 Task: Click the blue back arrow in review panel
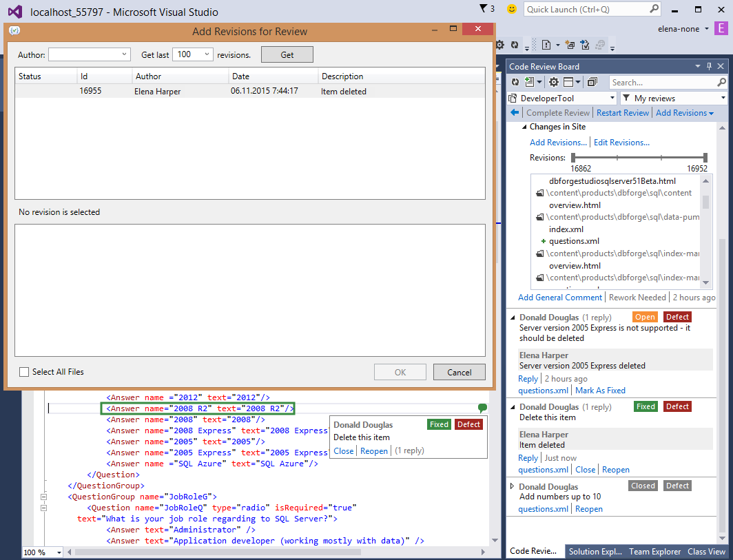point(515,113)
